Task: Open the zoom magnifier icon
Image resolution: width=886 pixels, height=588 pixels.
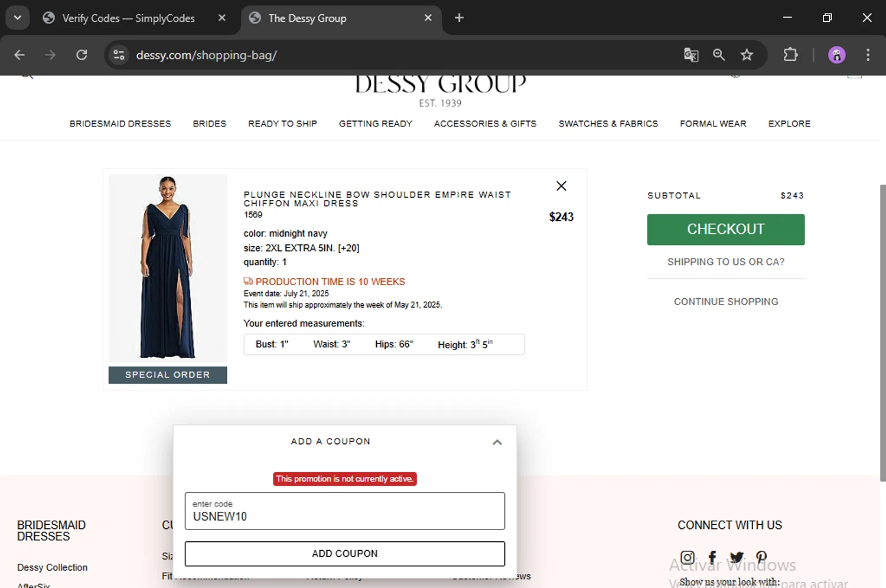Action: pos(719,55)
